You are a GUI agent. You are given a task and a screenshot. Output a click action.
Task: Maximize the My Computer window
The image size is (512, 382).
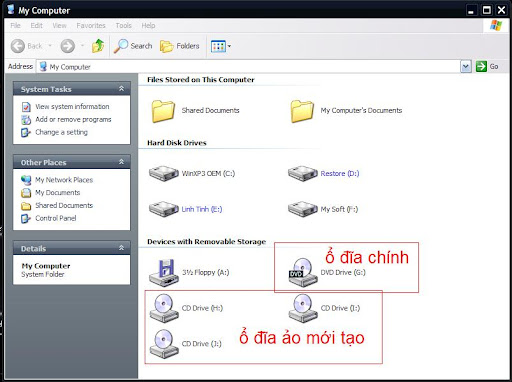point(487,10)
